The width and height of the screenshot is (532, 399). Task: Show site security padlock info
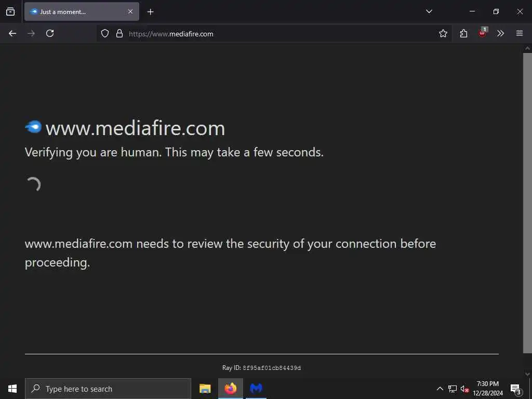tap(119, 33)
